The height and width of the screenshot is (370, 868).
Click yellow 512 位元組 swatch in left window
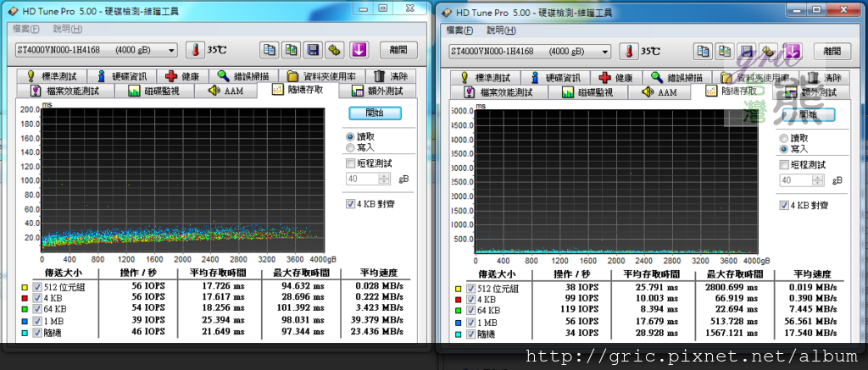[25, 286]
